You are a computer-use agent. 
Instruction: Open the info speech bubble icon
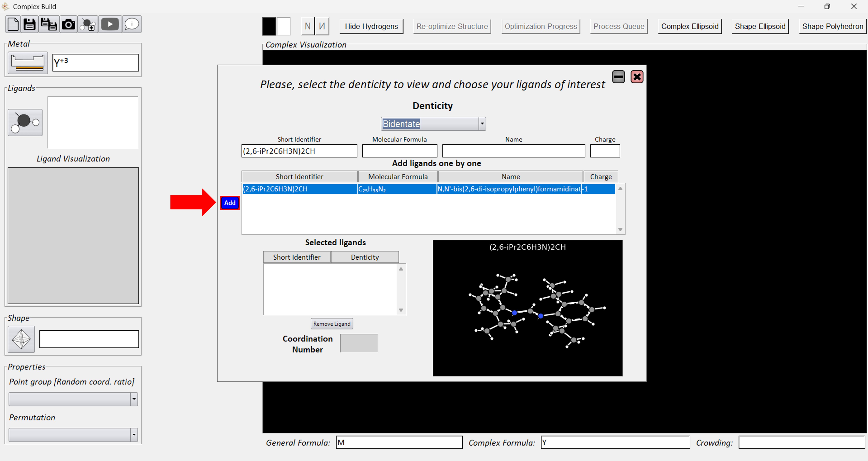(131, 24)
